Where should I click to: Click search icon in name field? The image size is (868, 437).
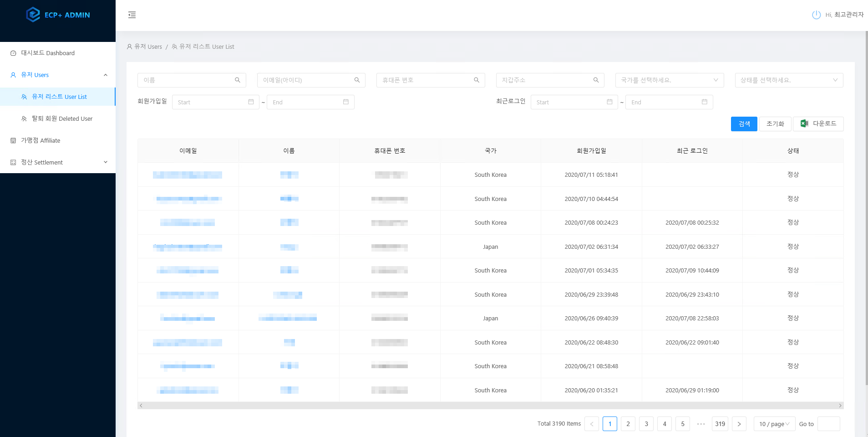tap(237, 80)
